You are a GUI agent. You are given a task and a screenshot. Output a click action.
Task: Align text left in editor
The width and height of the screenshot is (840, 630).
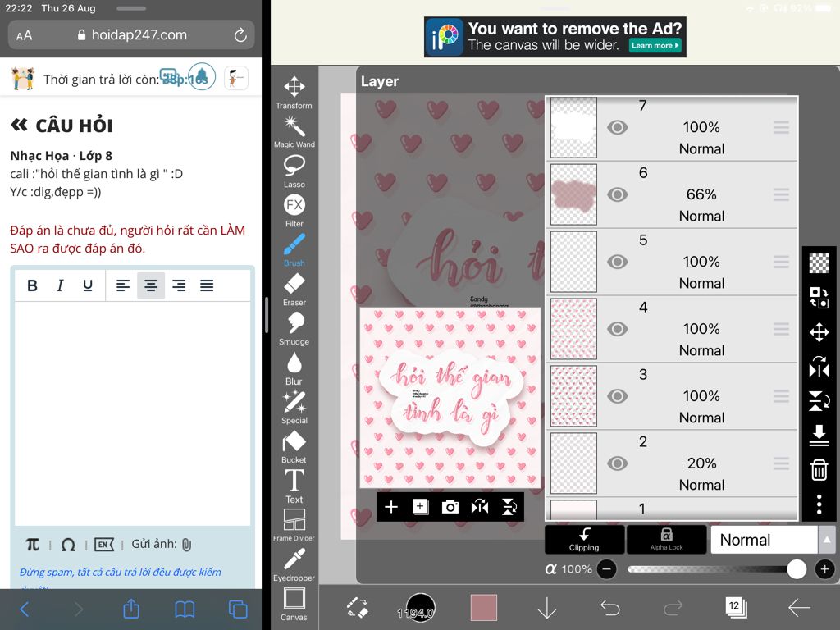tap(123, 285)
